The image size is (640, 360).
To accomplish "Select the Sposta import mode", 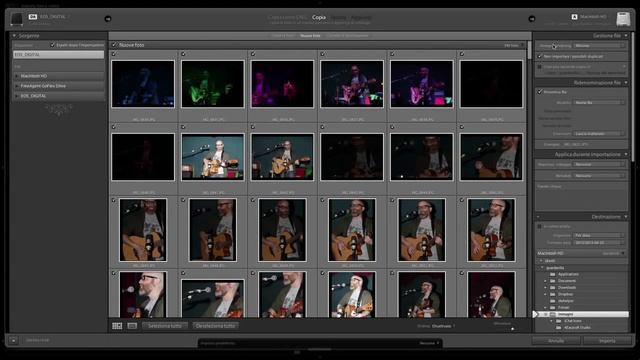I will click(338, 17).
